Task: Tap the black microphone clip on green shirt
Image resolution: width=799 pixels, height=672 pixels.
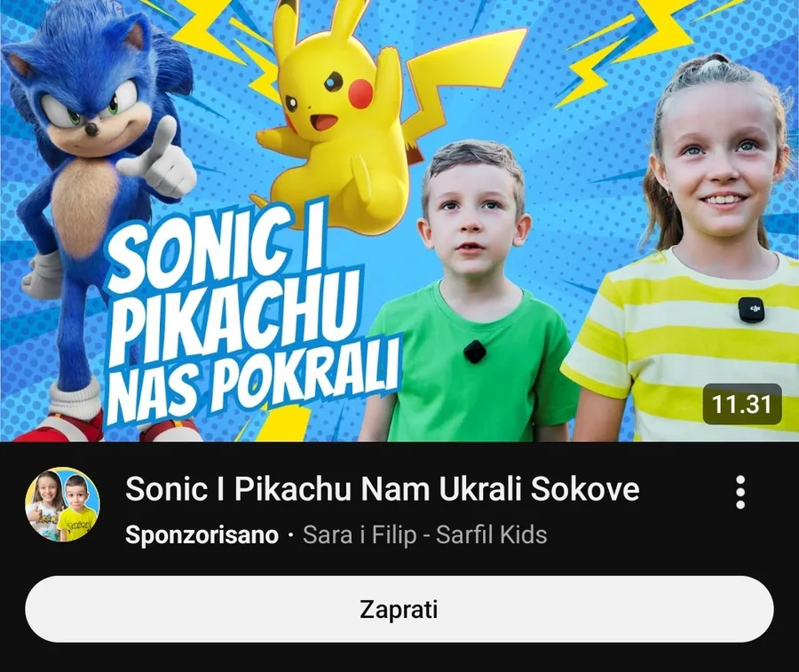Action: pyautogui.click(x=475, y=352)
